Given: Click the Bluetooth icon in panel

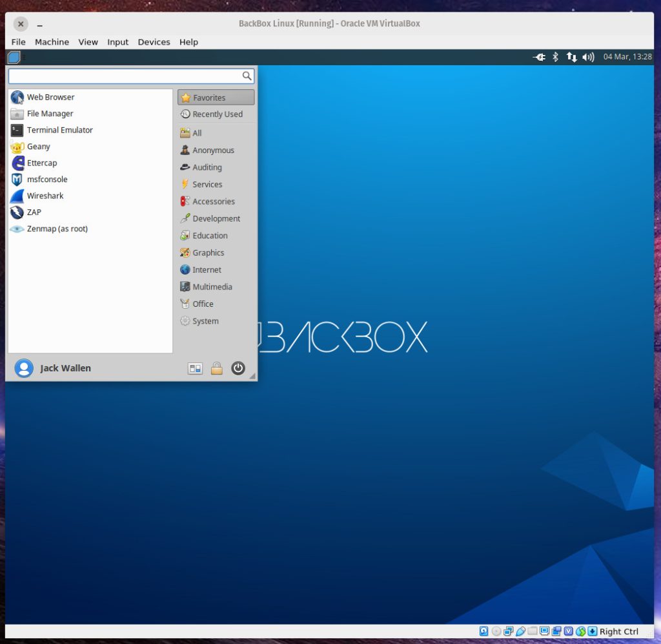Looking at the screenshot, I should point(554,57).
